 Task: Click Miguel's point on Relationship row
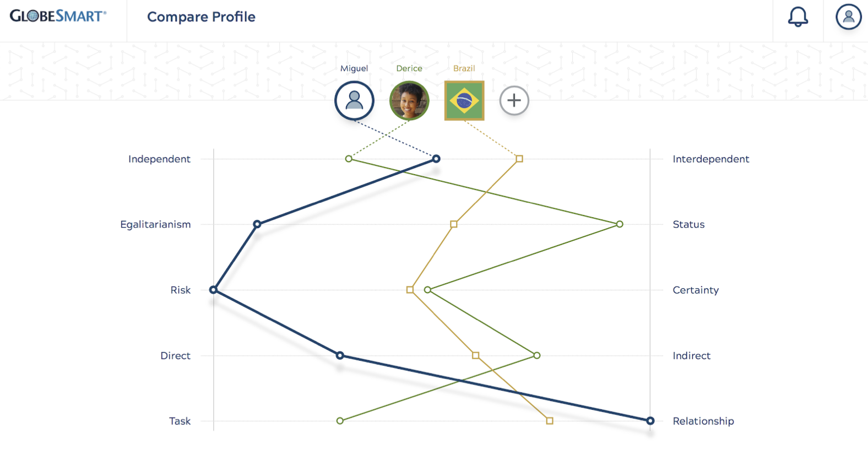point(650,421)
